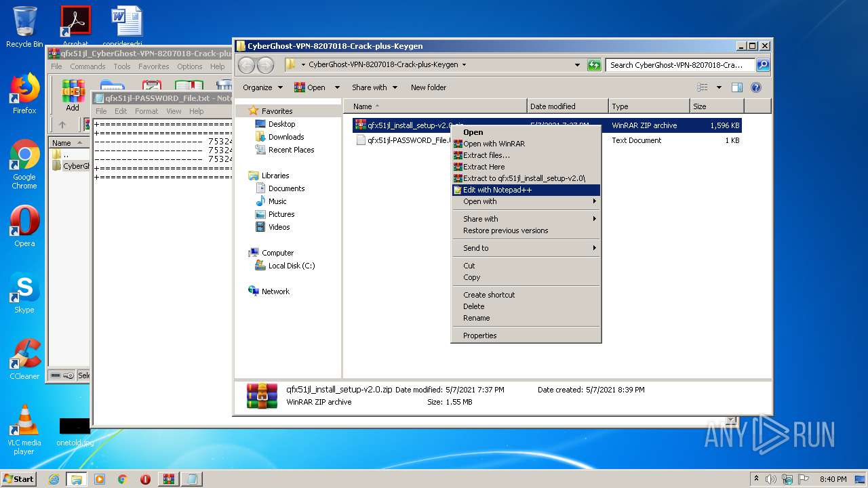Go back in Explorer navigation

(x=246, y=65)
